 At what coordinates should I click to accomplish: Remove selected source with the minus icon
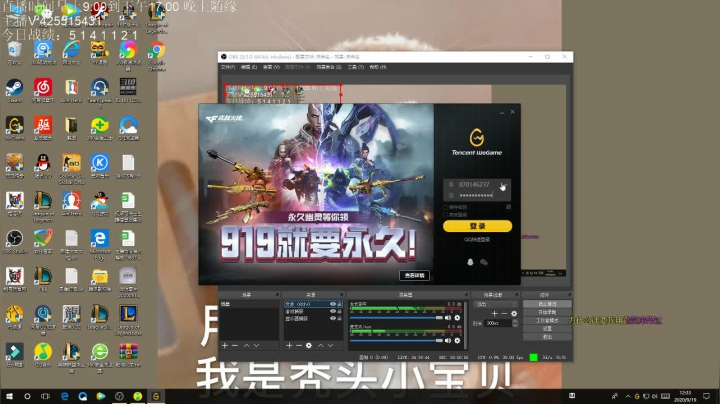(x=298, y=345)
